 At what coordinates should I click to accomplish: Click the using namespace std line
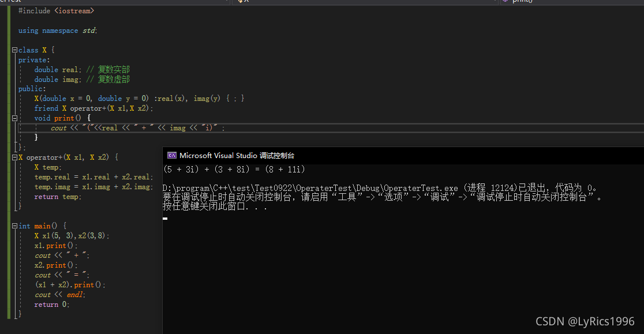click(x=58, y=31)
